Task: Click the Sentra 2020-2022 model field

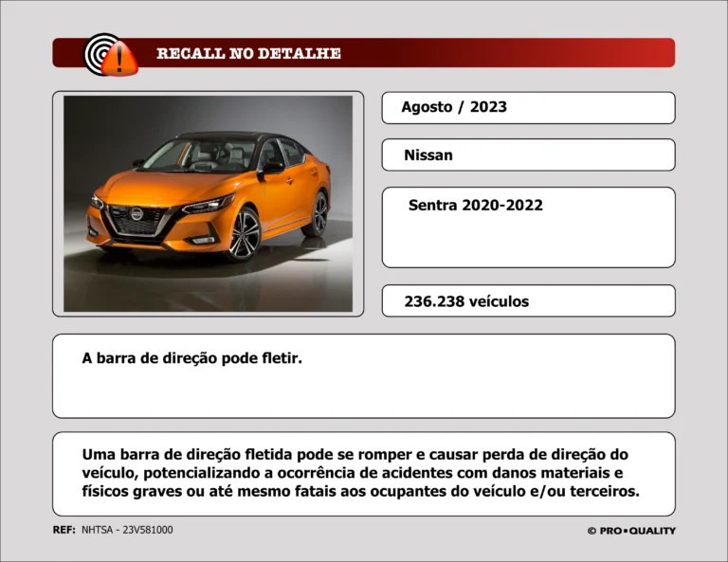Action: pyautogui.click(x=528, y=227)
